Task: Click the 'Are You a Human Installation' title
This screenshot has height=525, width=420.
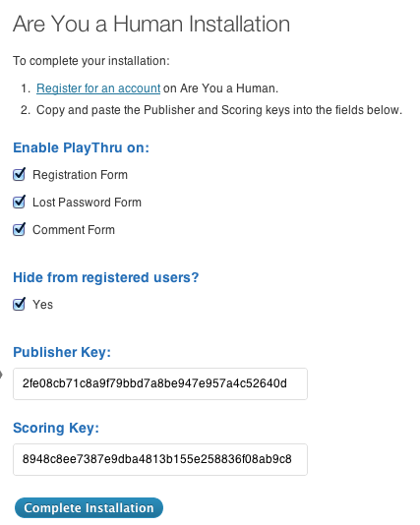Action: click(x=151, y=25)
